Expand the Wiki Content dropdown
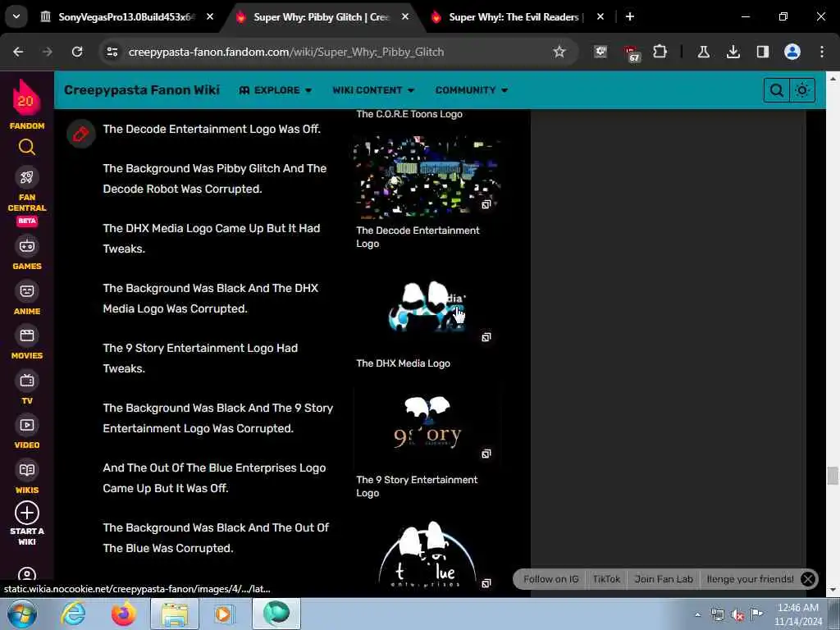 pyautogui.click(x=373, y=90)
